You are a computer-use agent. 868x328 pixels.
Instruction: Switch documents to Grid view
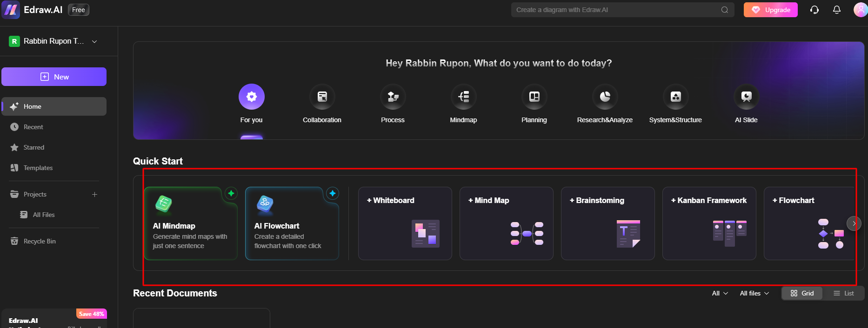[x=802, y=293]
